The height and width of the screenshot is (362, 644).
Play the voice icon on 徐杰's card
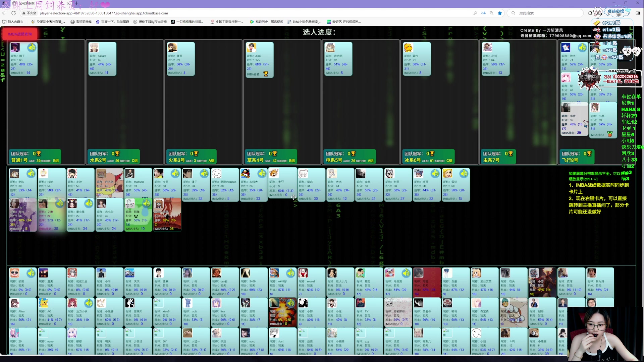coord(582,47)
